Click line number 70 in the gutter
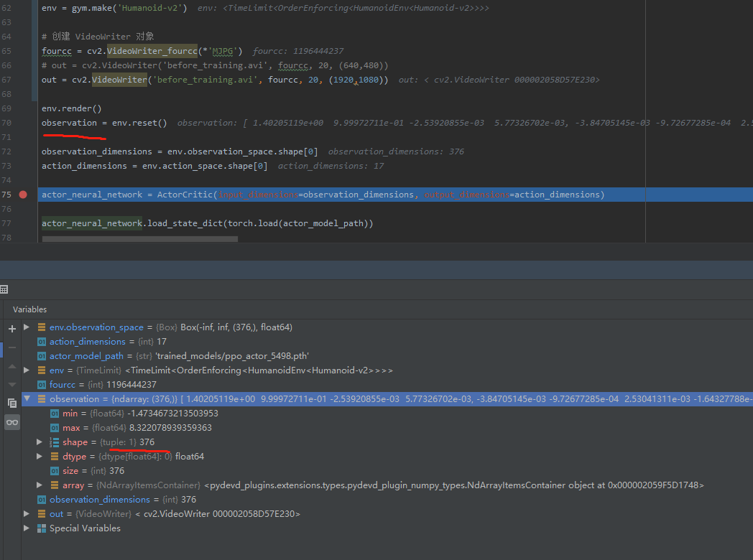The width and height of the screenshot is (753, 560). (6, 123)
